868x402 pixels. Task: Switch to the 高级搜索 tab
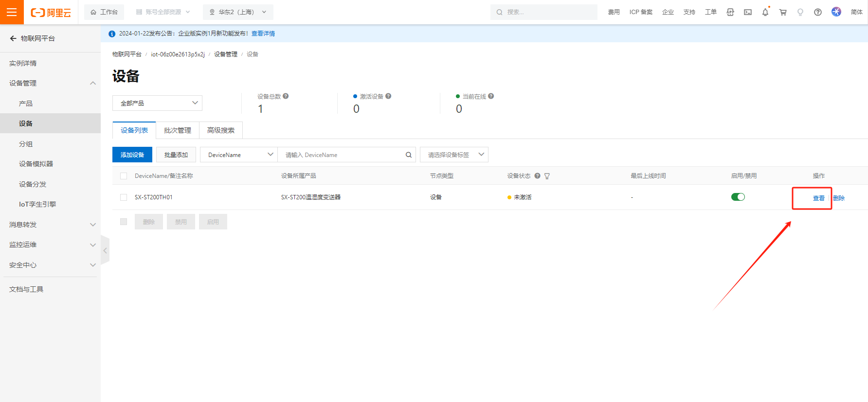[x=220, y=130]
